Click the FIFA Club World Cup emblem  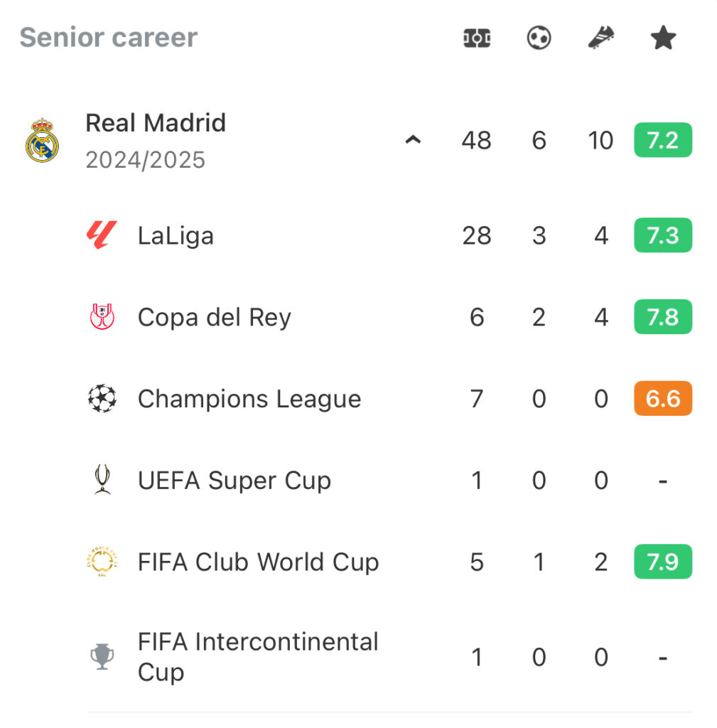click(102, 562)
